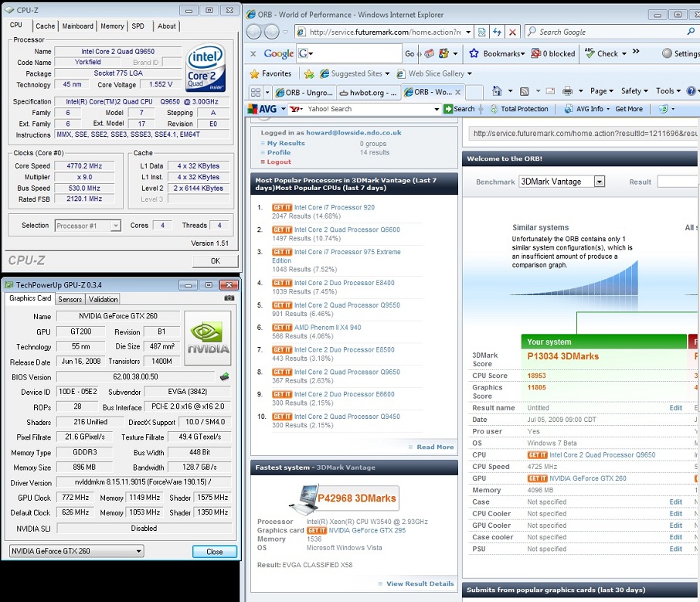Click Read More under popular processors
700x602 pixels.
tap(435, 447)
